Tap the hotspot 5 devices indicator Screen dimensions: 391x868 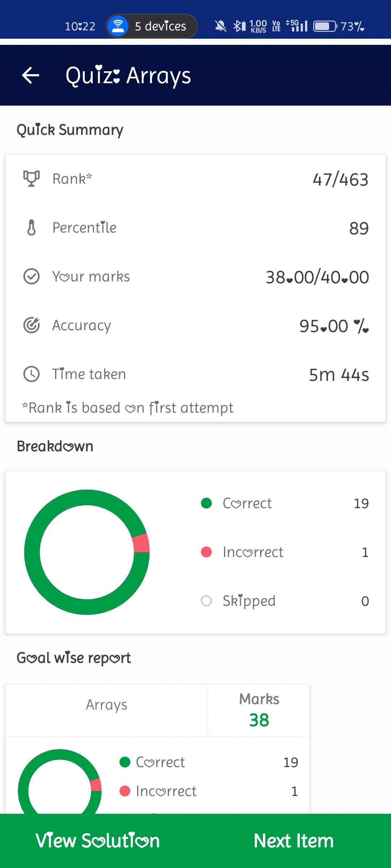point(152,26)
